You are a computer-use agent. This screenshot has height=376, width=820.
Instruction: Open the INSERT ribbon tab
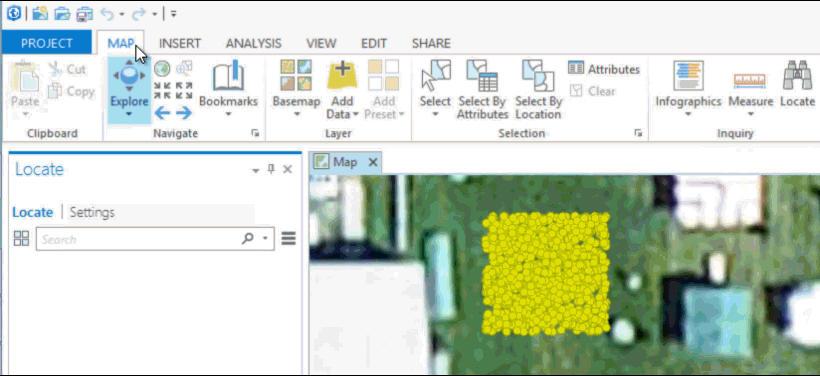[180, 43]
